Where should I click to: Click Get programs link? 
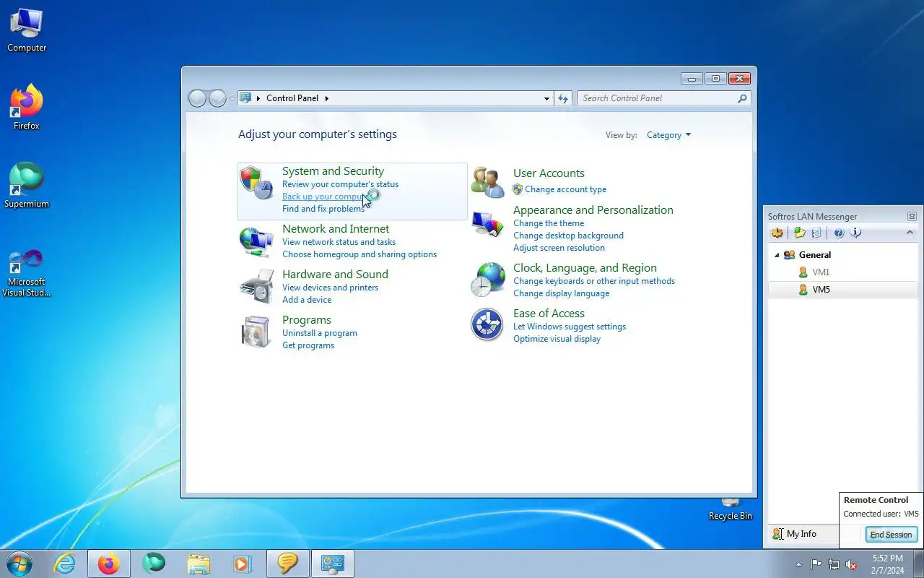308,345
